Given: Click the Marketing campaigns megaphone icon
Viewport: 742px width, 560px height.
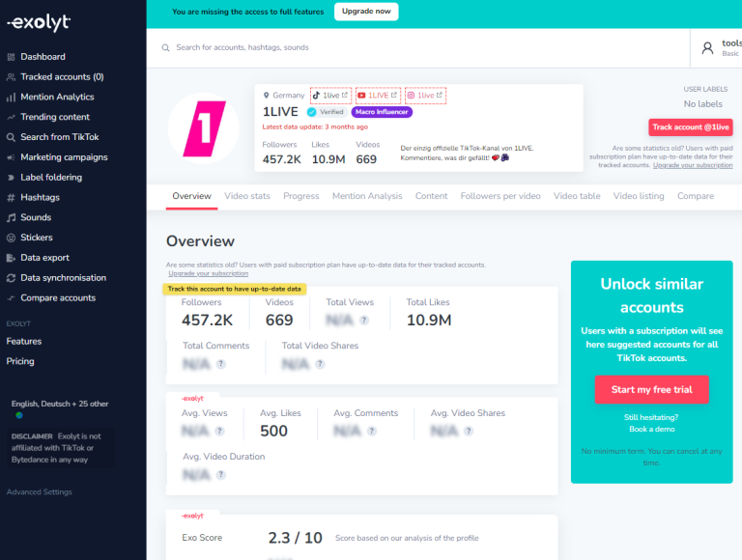Looking at the screenshot, I should coord(11,157).
